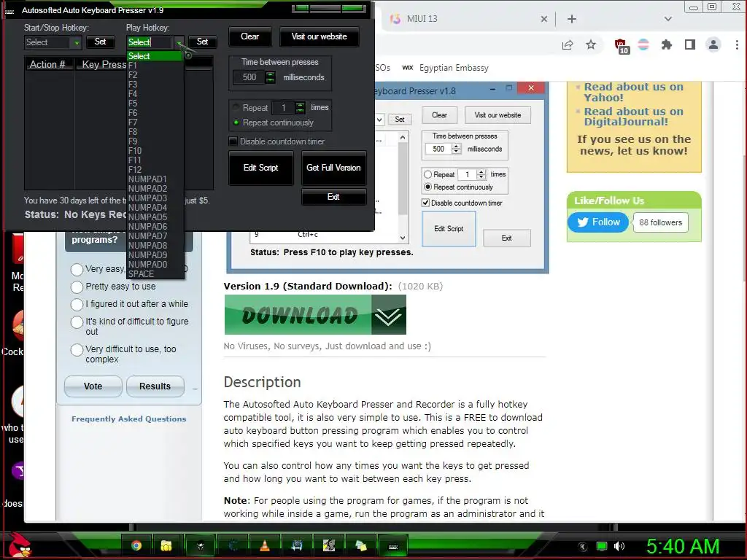The width and height of the screenshot is (747, 560).
Task: Click the striped round extension icon
Action: pyautogui.click(x=643, y=44)
